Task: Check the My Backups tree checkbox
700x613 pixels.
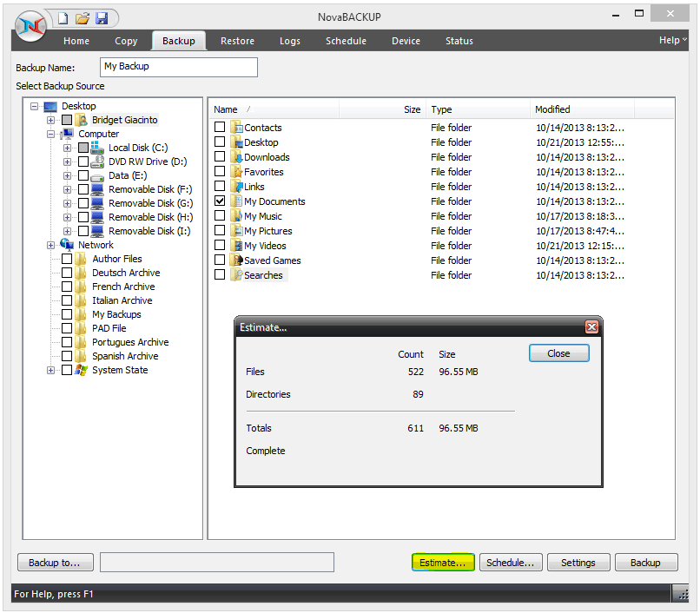Action: click(67, 314)
